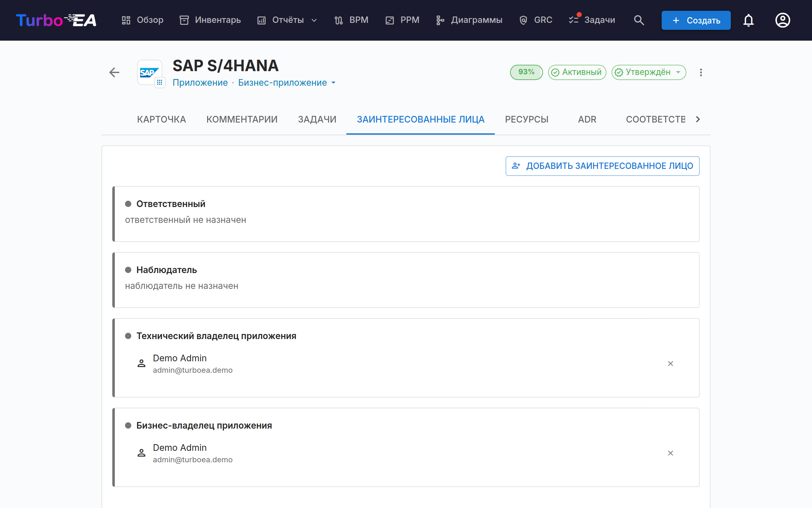Screen dimensions: 812x508
Task: Click the Создать button
Action: click(x=696, y=20)
